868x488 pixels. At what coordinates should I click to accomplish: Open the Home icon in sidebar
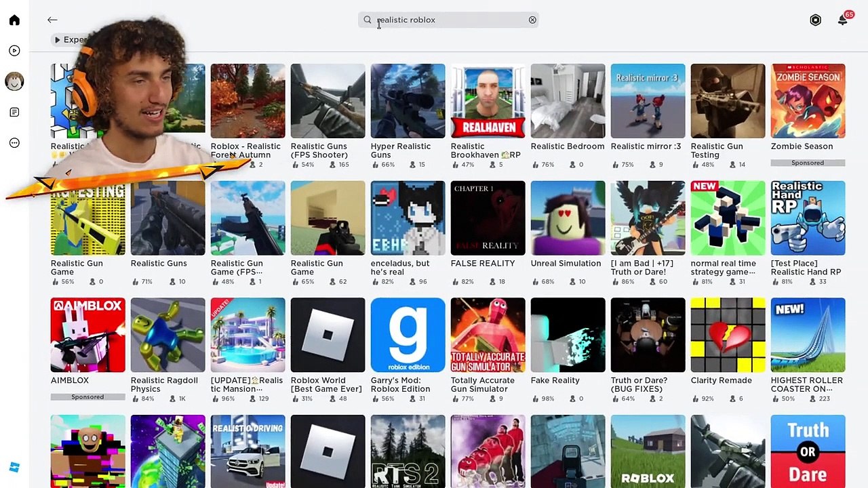click(x=14, y=20)
